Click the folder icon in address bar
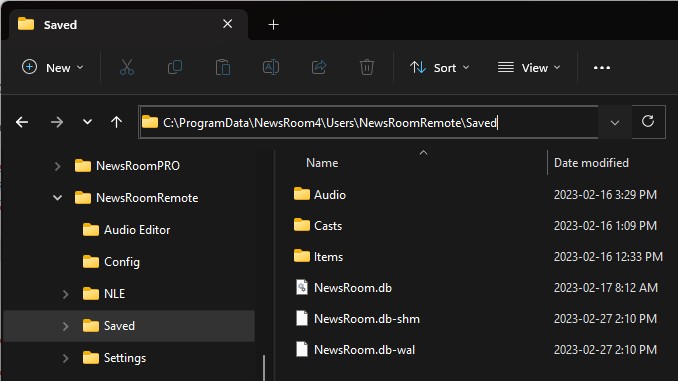 tap(150, 122)
